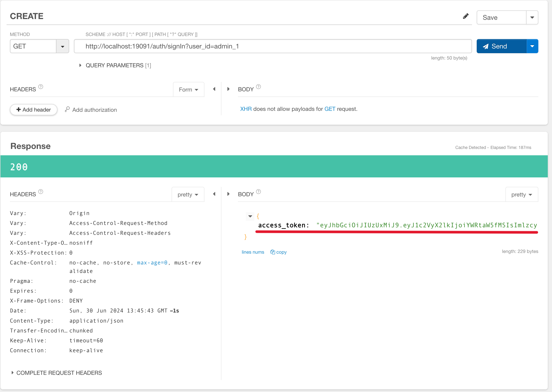552x392 pixels.
Task: Open the Save dropdown arrow
Action: (532, 17)
